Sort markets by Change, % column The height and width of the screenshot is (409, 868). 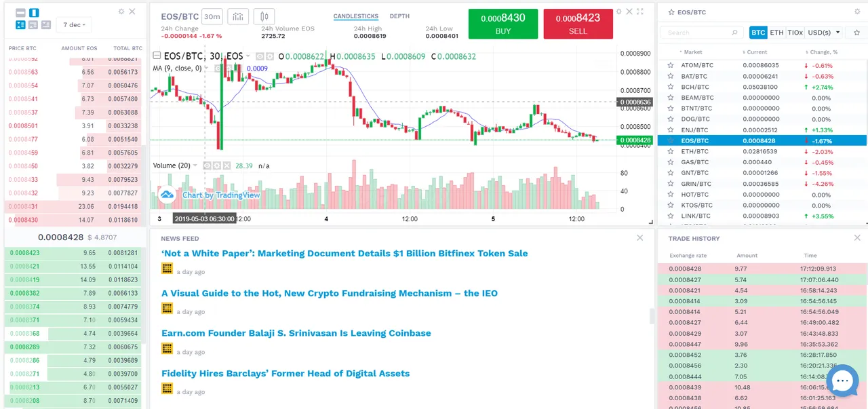(821, 52)
